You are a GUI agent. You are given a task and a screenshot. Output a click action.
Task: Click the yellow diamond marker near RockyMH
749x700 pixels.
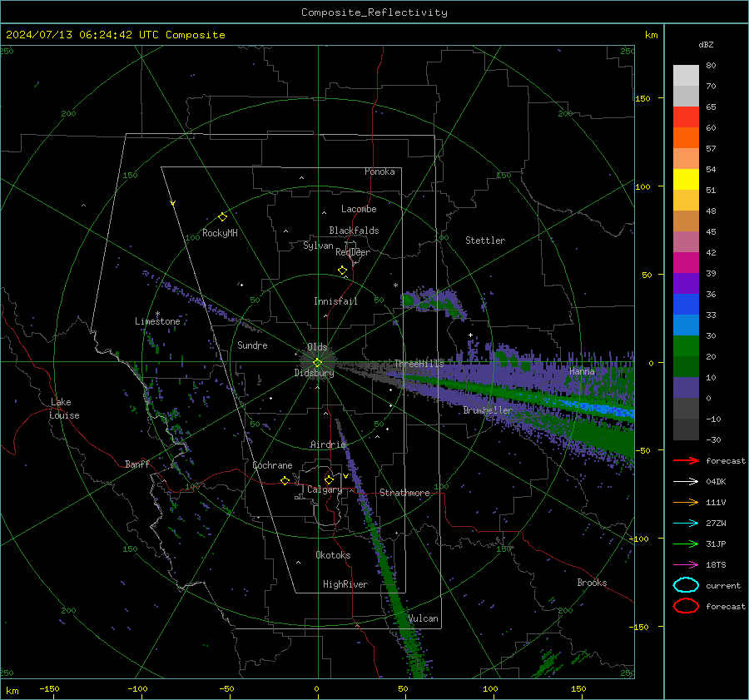click(x=222, y=217)
